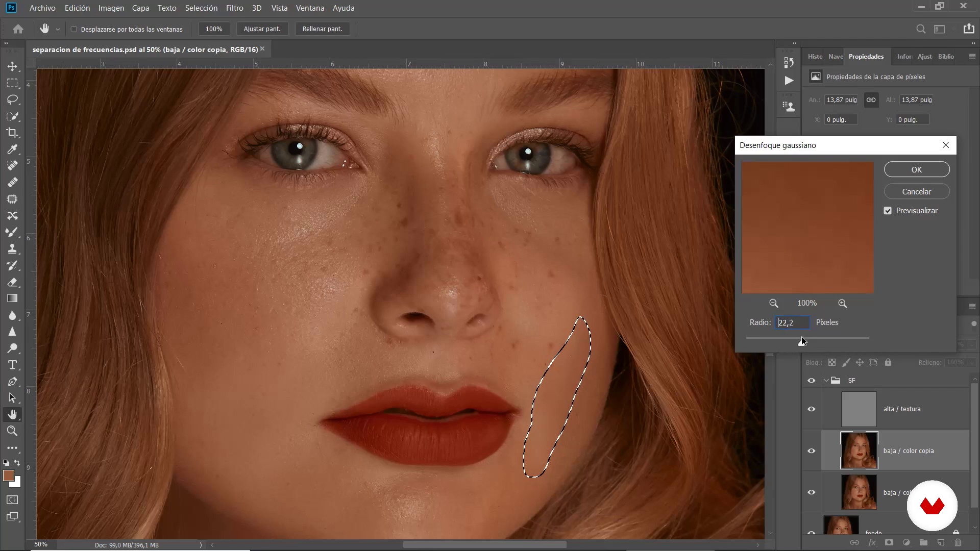Click the Home icon in options bar
The width and height of the screenshot is (980, 551).
click(18, 29)
